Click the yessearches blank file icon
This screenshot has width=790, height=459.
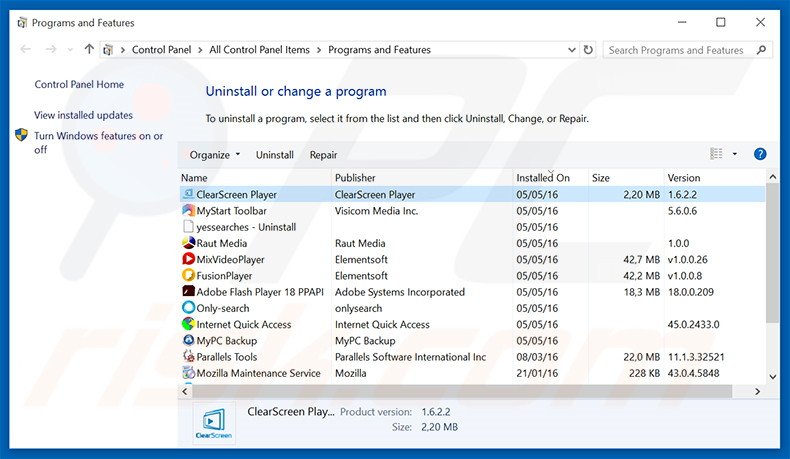(188, 226)
